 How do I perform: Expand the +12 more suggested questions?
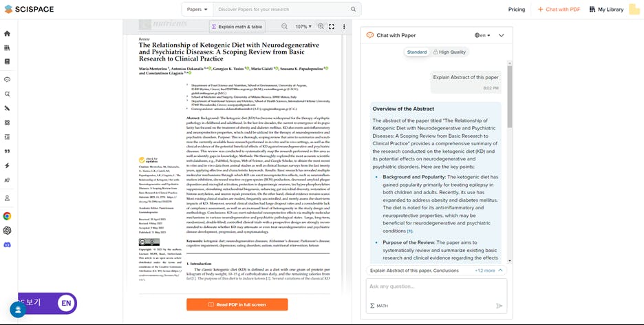click(489, 271)
